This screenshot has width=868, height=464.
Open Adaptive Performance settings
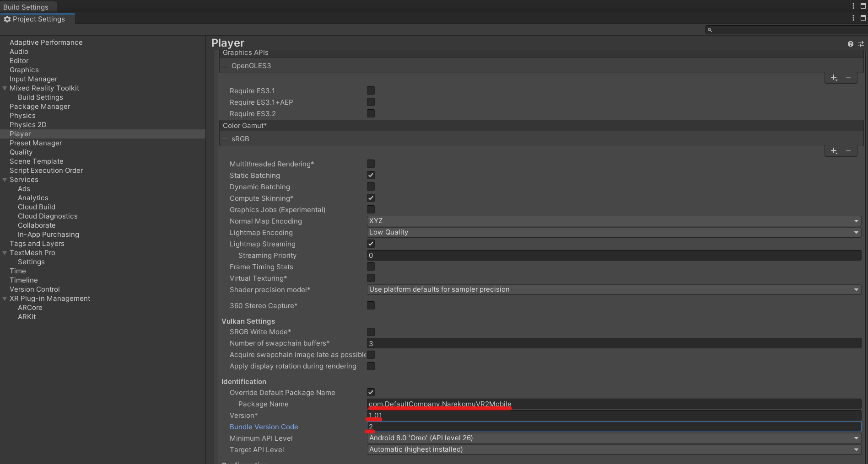pos(46,43)
